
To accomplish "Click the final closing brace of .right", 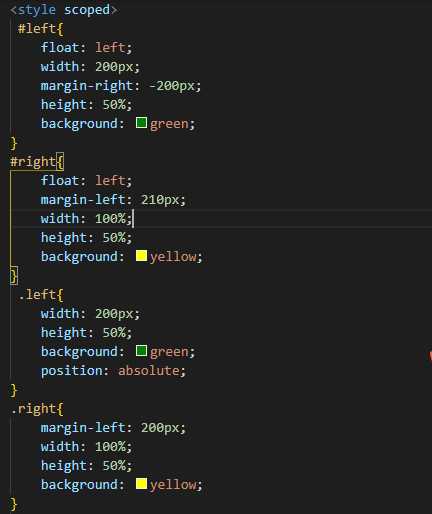I will point(14,504).
